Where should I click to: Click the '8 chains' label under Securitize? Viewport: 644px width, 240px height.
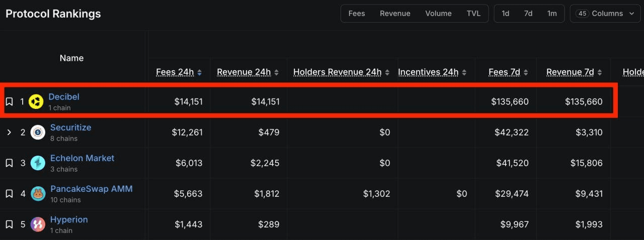tap(64, 139)
